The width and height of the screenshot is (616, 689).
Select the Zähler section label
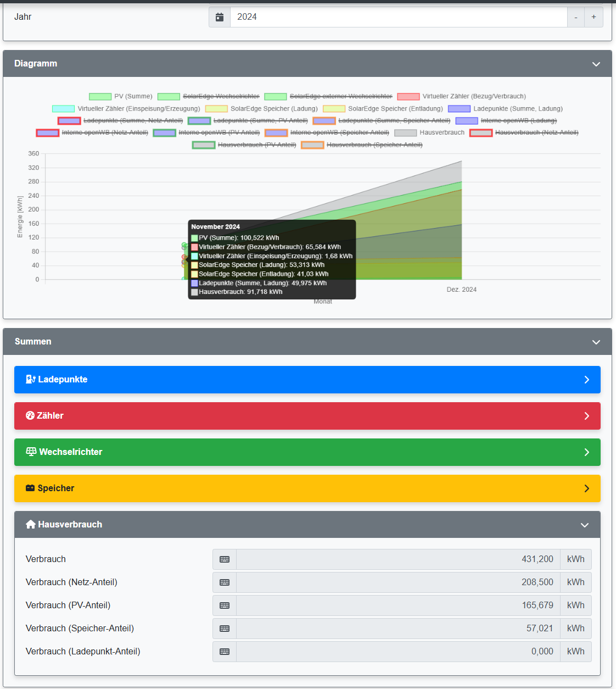click(50, 416)
